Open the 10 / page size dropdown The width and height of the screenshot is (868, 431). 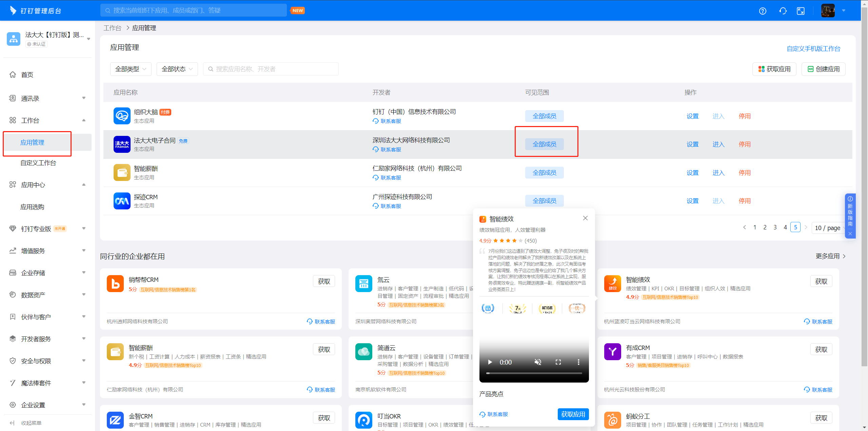[x=828, y=228]
